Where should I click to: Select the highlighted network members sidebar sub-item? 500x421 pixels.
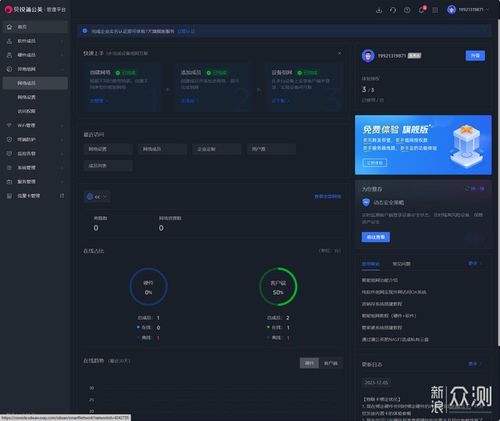click(x=35, y=83)
